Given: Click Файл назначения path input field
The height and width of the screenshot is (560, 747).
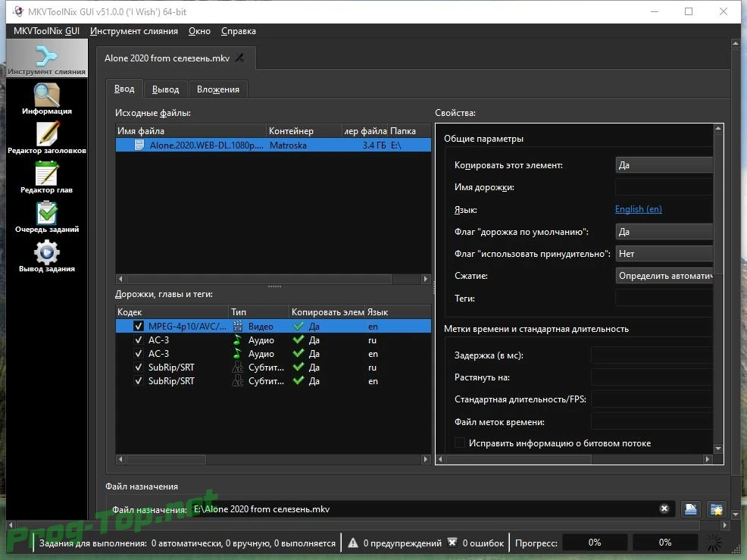Looking at the screenshot, I should point(431,509).
